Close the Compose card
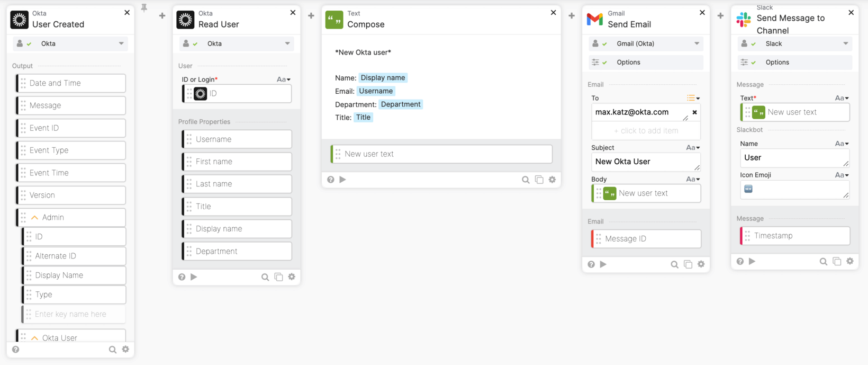Screen dimensions: 868x365 tap(553, 12)
